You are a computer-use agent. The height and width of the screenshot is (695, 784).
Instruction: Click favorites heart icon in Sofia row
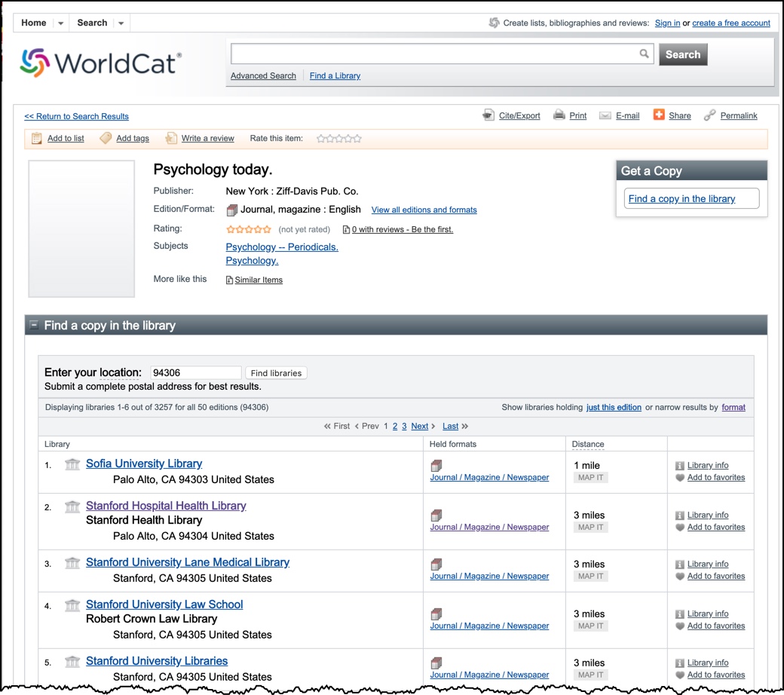point(679,477)
